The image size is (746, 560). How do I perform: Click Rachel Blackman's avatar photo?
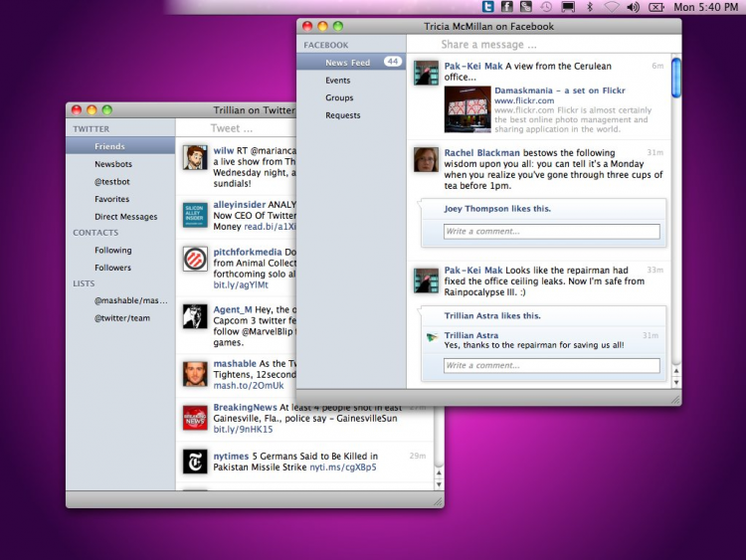click(426, 159)
